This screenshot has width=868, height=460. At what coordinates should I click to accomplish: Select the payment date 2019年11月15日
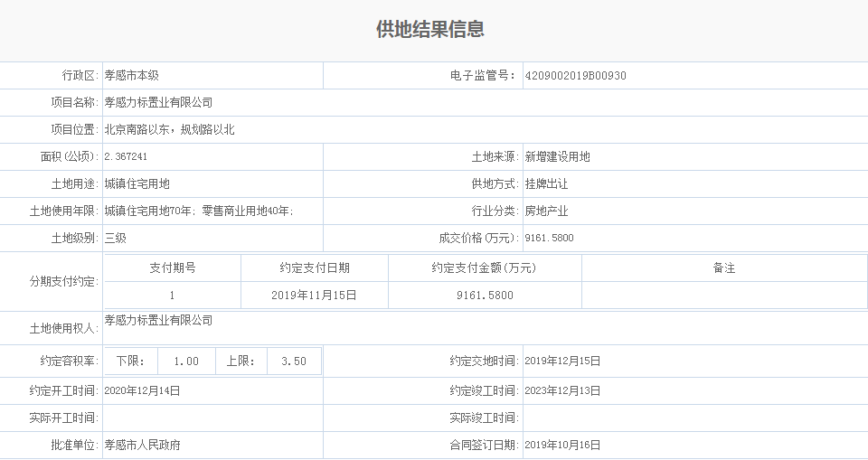(315, 296)
